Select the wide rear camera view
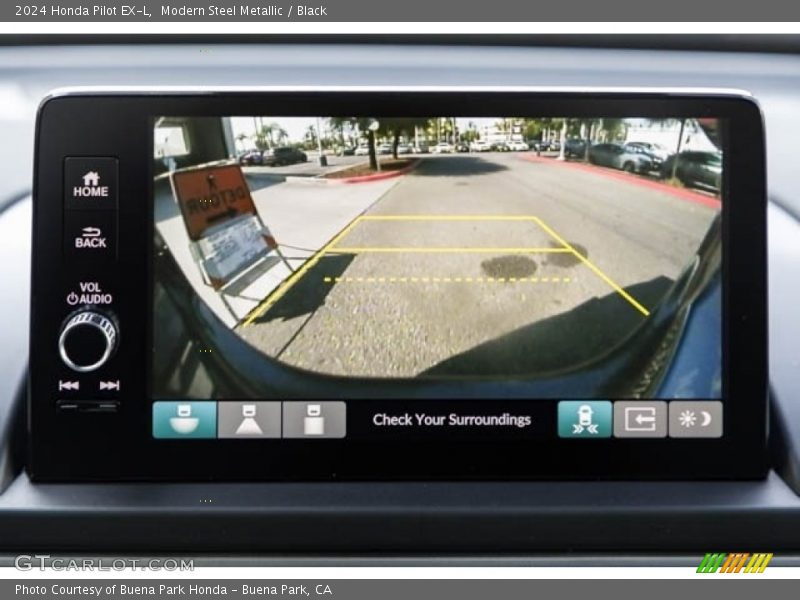 185,419
